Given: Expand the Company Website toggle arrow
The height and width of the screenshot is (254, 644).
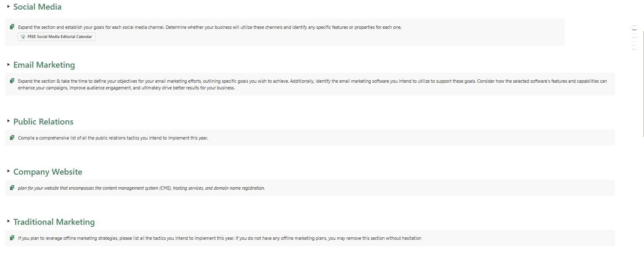Looking at the screenshot, I should pyautogui.click(x=8, y=171).
